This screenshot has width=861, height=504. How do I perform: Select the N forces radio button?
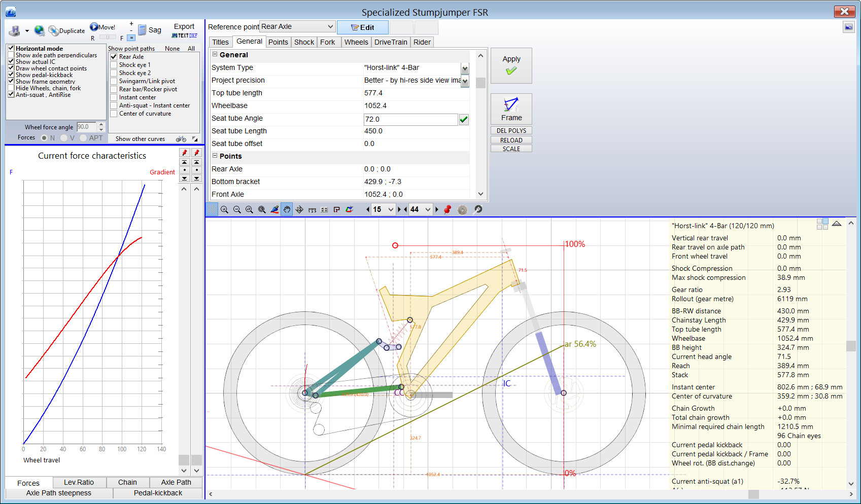click(x=44, y=138)
